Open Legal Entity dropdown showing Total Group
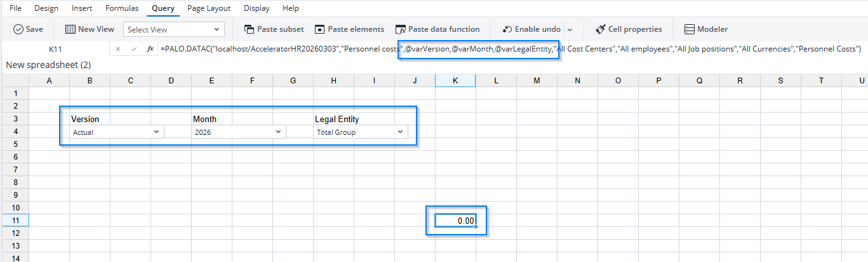The height and width of the screenshot is (262, 868). [x=400, y=132]
